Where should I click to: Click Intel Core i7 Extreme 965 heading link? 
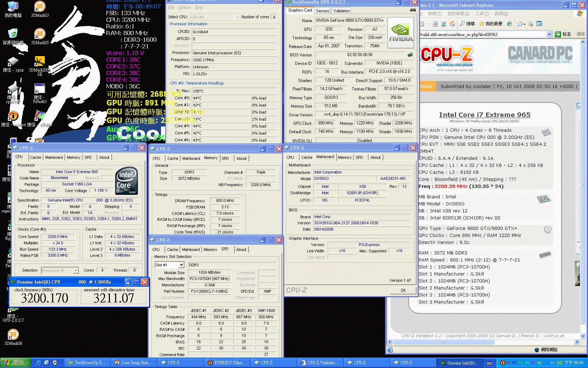[485, 115]
